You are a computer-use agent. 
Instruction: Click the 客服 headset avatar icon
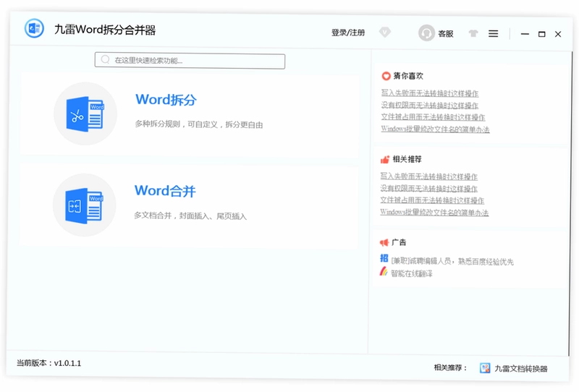tap(426, 33)
